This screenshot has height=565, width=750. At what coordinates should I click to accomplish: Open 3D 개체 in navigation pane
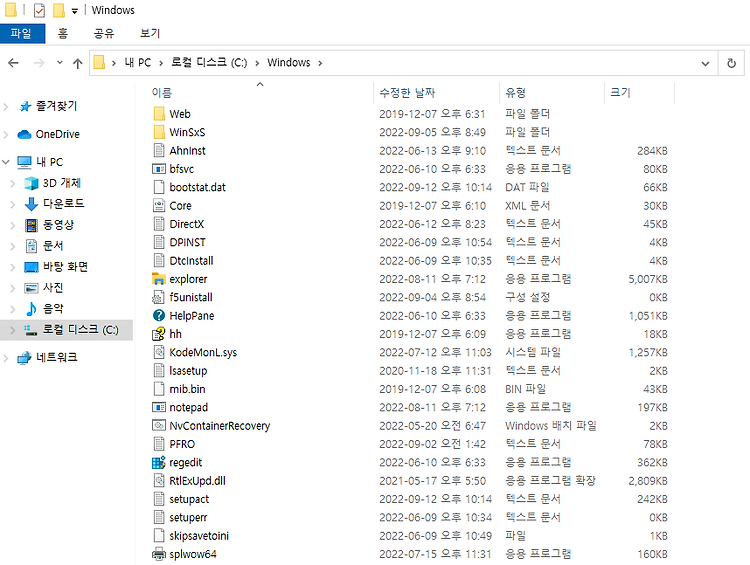pos(62,183)
